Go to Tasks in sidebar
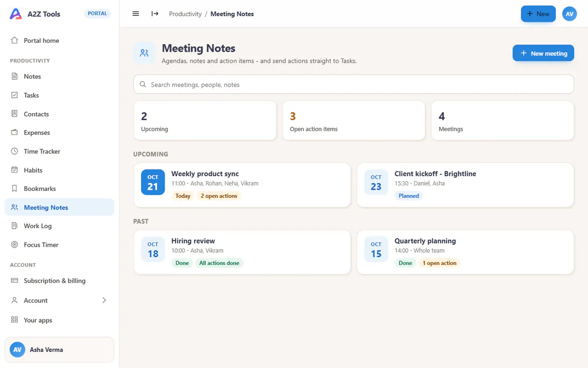The height and width of the screenshot is (368, 588). [59, 95]
